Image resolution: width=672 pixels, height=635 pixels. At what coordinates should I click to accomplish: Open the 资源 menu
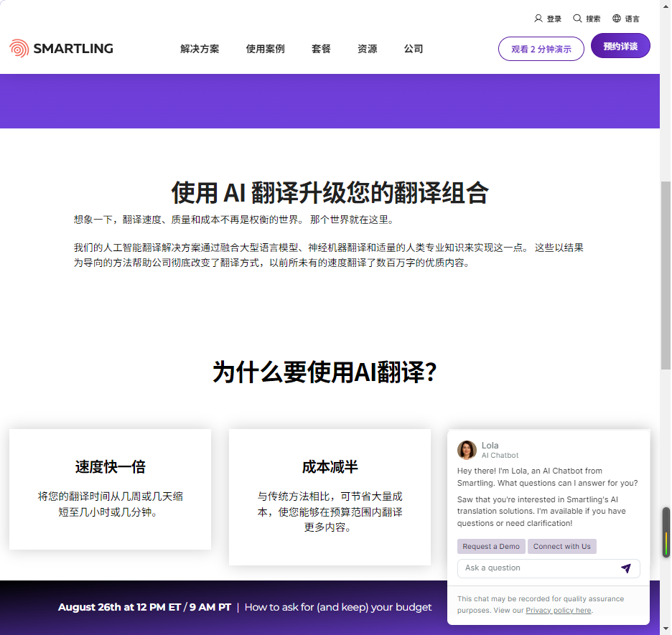pyautogui.click(x=368, y=49)
